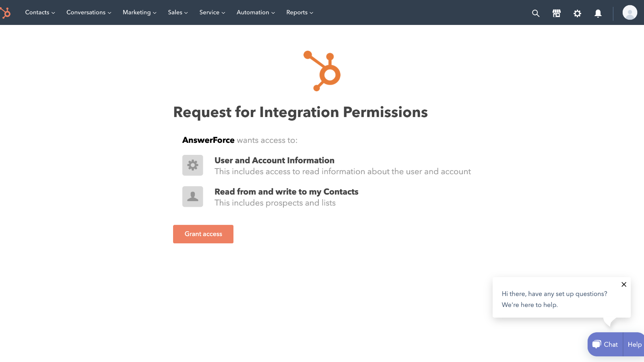Open the Marketing menu
The height and width of the screenshot is (362, 644).
pyautogui.click(x=139, y=12)
